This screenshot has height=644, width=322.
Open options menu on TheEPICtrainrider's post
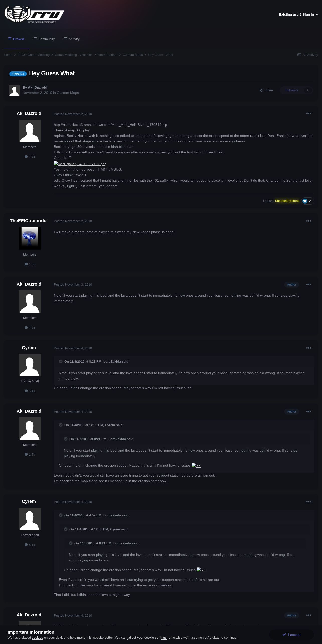[309, 221]
